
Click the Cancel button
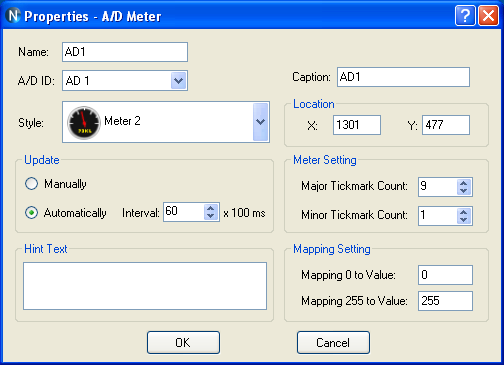[x=333, y=343]
